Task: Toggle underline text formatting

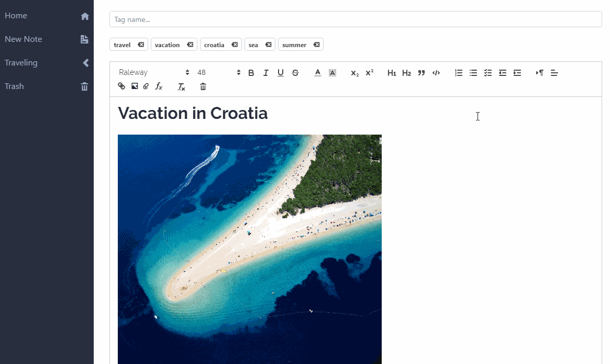Action: click(281, 73)
